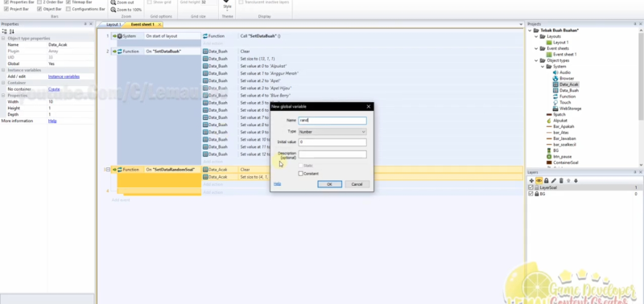The height and width of the screenshot is (304, 644).
Task: Switch Properties to categorized view icon
Action: (5, 31)
